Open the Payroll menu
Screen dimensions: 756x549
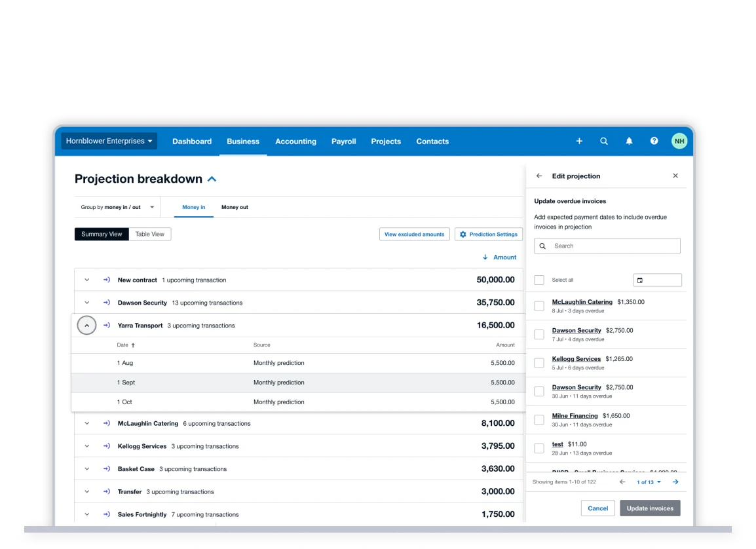(x=344, y=142)
